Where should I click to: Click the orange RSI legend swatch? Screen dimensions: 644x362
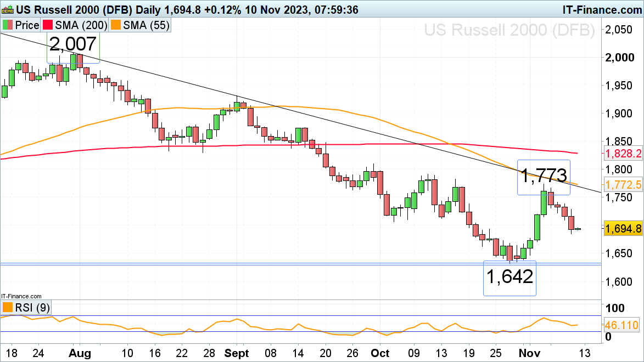(8, 307)
